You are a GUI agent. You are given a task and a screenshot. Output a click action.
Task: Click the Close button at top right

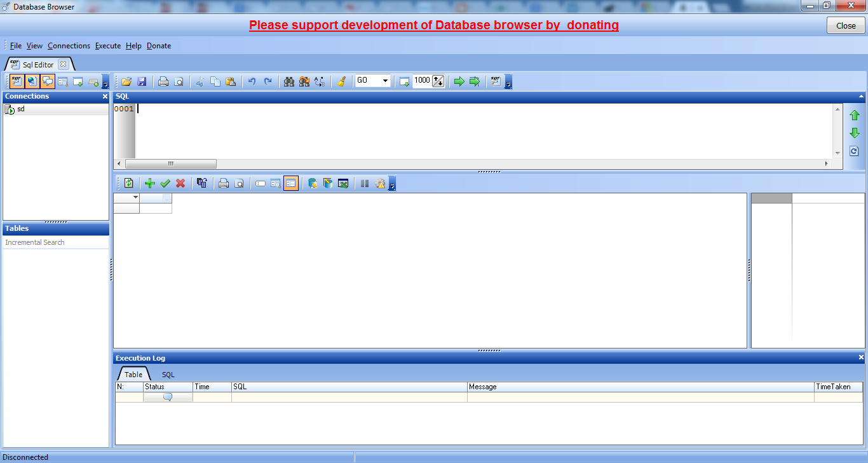point(845,25)
